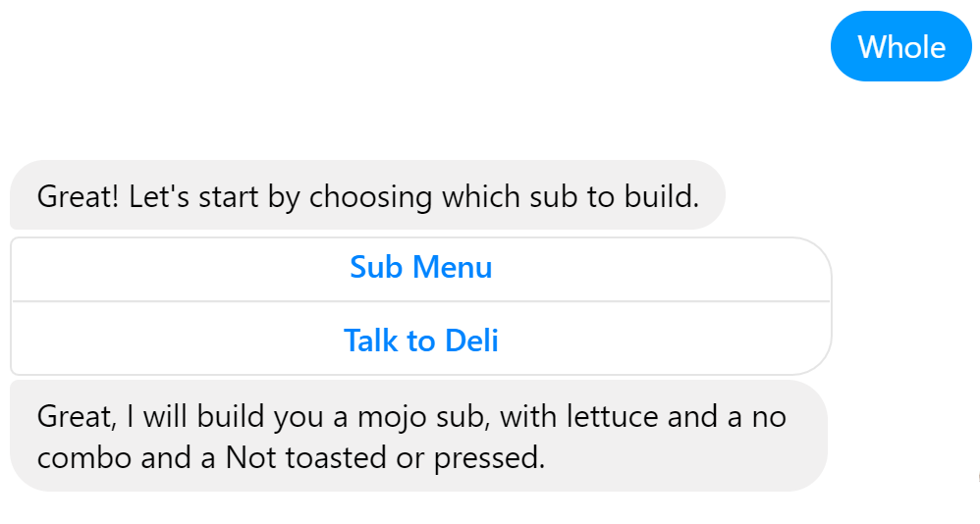980x524 pixels.
Task: Click the word 'combo' in the final message
Action: [84, 458]
